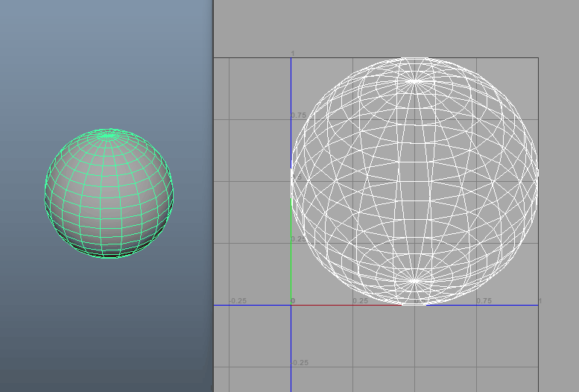Click the "0.25" label on horizontal axis

coord(360,301)
